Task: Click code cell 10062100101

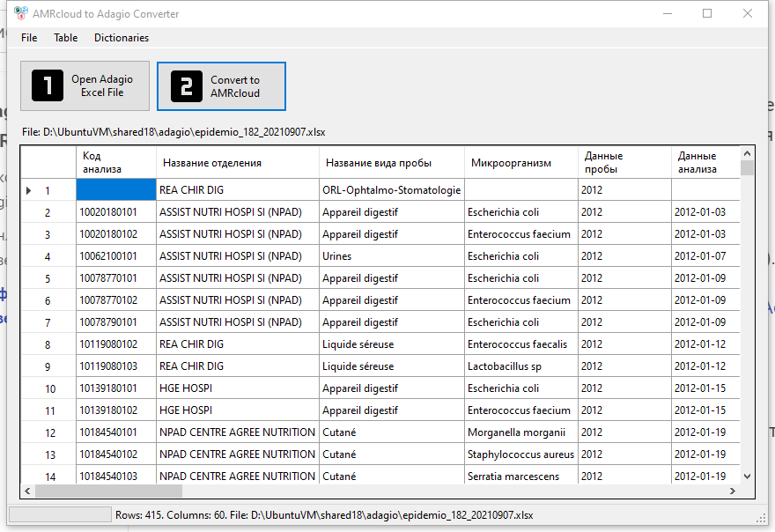Action: (x=116, y=256)
